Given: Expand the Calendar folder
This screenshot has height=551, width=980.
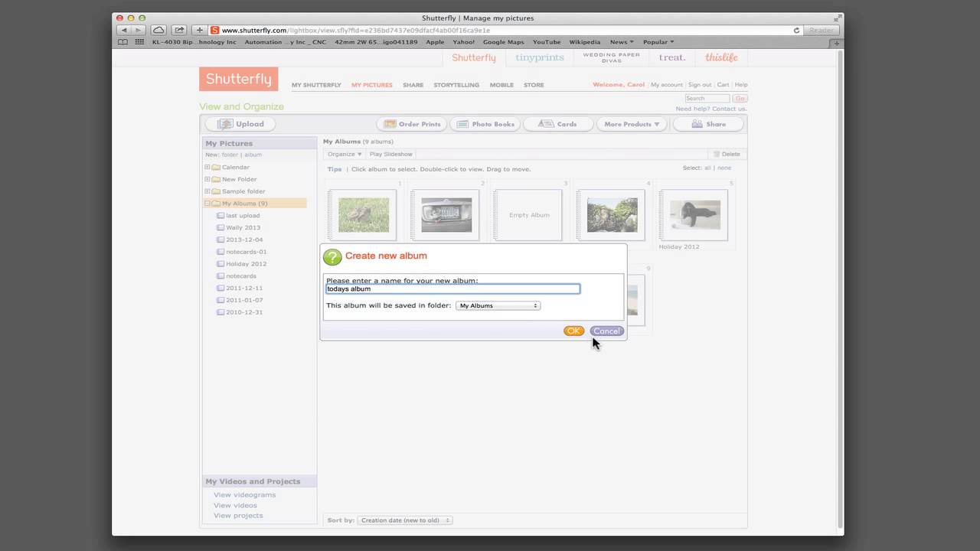Looking at the screenshot, I should (x=207, y=167).
